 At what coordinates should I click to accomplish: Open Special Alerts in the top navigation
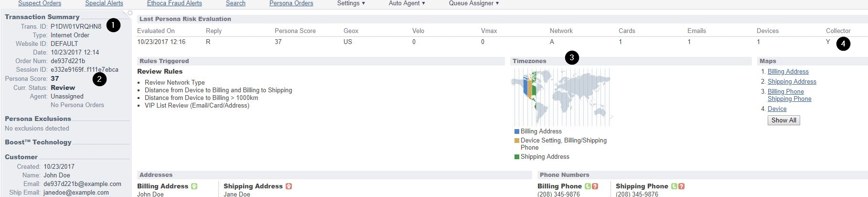point(104,3)
